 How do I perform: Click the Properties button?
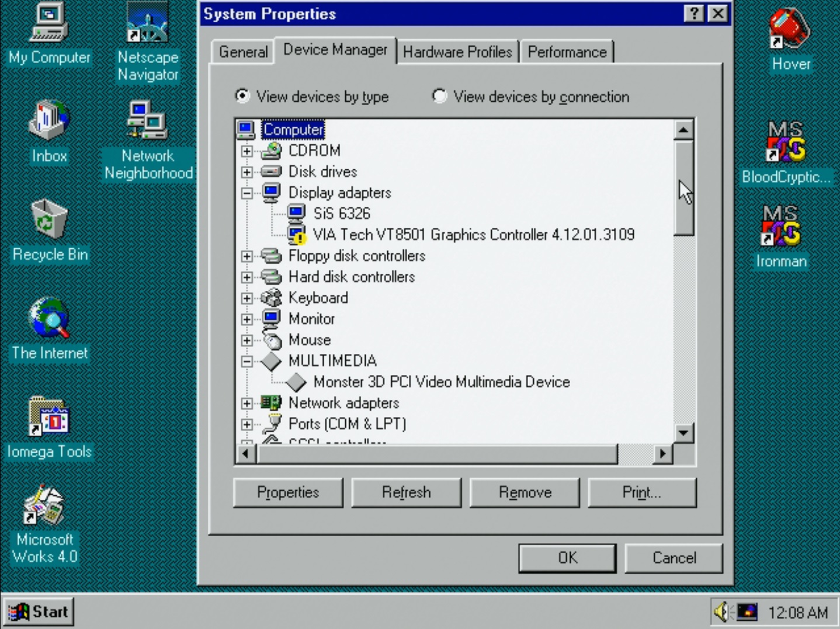pyautogui.click(x=288, y=492)
